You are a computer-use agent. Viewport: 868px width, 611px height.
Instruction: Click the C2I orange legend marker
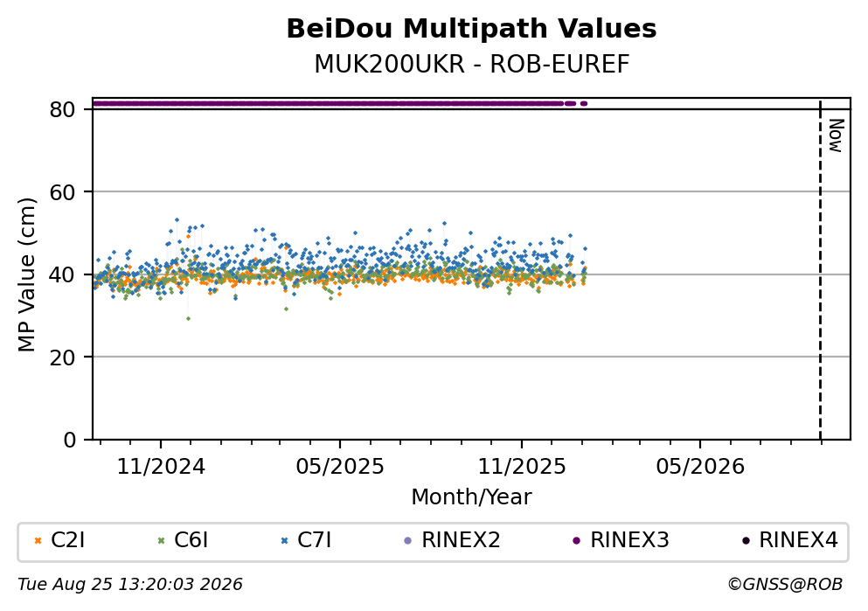coord(38,541)
